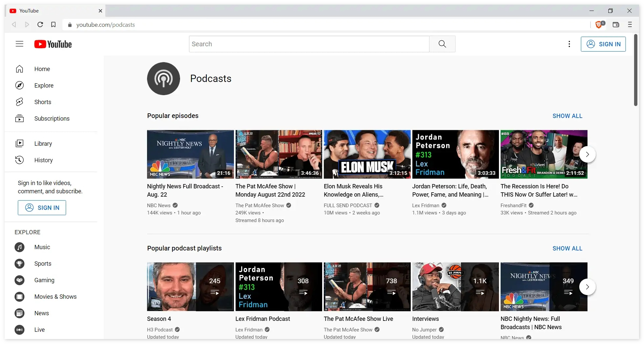
Task: Advance Popular podcast playlists carousel arrow
Action: (587, 287)
